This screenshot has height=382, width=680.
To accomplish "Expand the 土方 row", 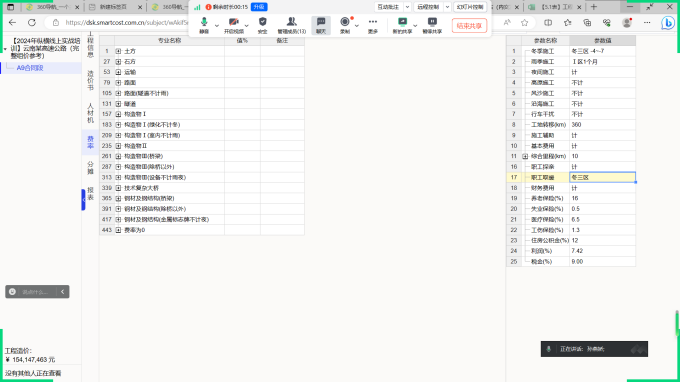I will 118,51.
